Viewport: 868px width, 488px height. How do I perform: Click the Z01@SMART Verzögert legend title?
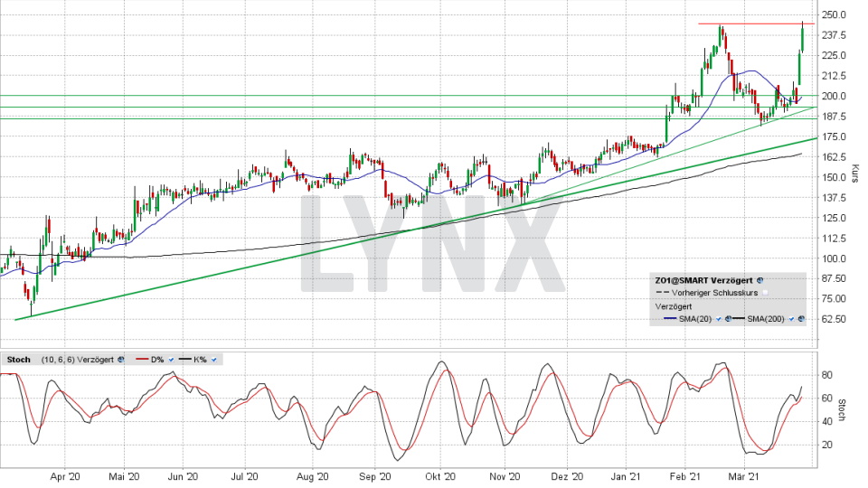(x=703, y=281)
